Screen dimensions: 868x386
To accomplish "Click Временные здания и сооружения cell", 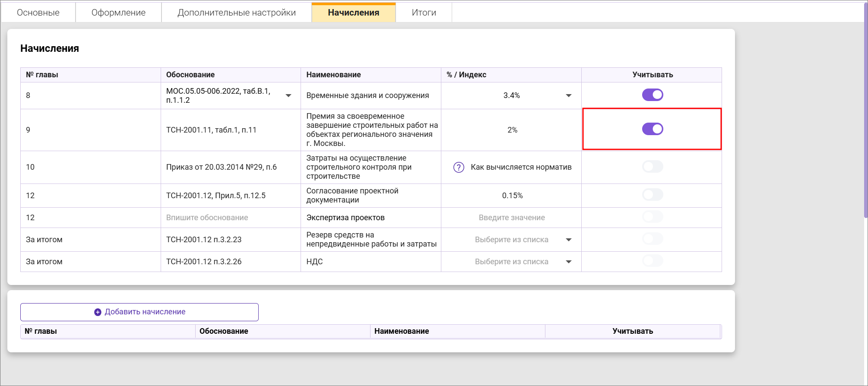I will 371,95.
